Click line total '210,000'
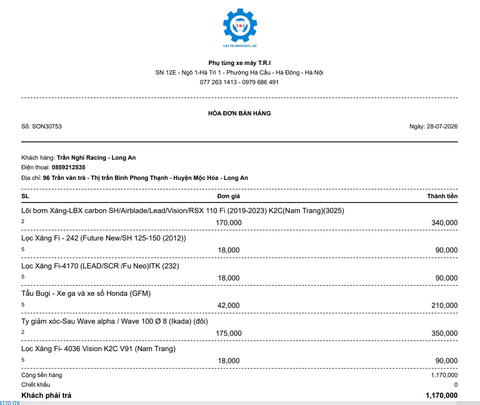 tap(444, 305)
